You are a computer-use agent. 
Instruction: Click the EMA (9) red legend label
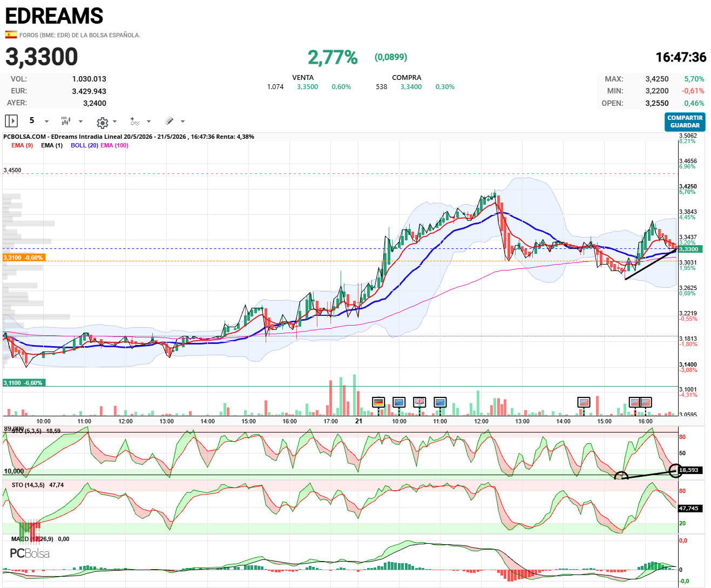(x=22, y=145)
